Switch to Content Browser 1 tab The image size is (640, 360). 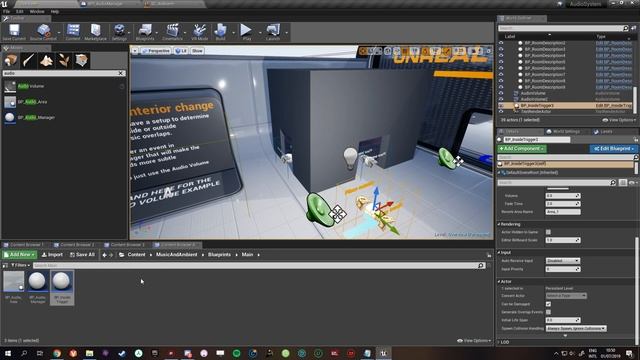tap(24, 245)
